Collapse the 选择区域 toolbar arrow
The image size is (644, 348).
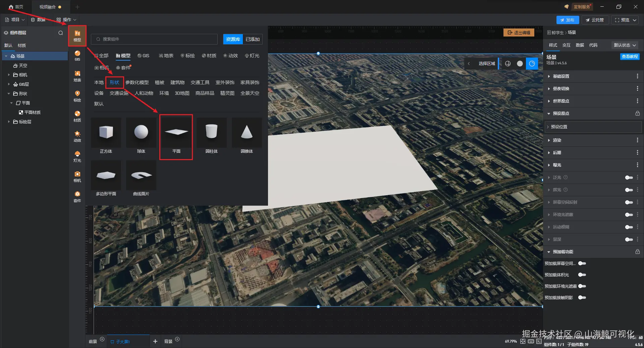469,64
